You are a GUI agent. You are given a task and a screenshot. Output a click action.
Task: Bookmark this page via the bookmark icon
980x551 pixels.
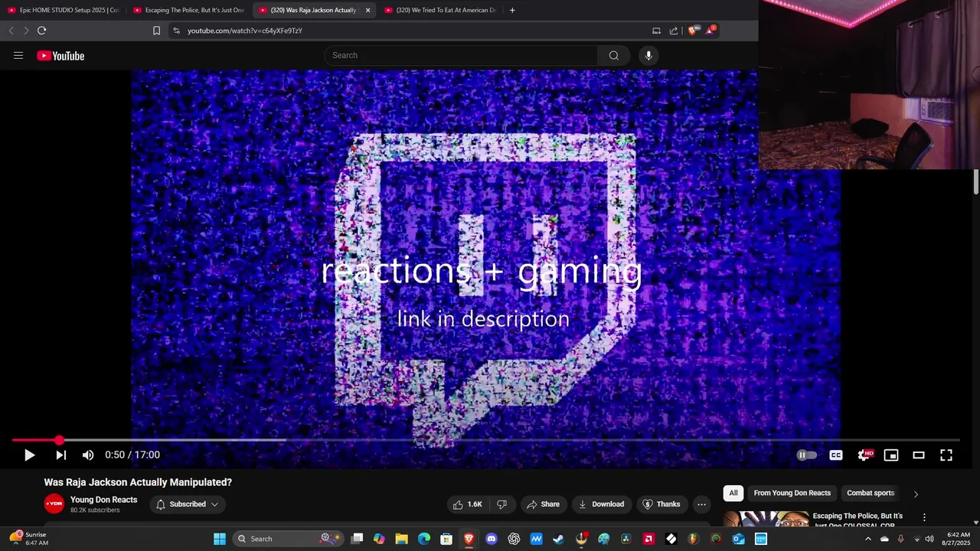156,31
